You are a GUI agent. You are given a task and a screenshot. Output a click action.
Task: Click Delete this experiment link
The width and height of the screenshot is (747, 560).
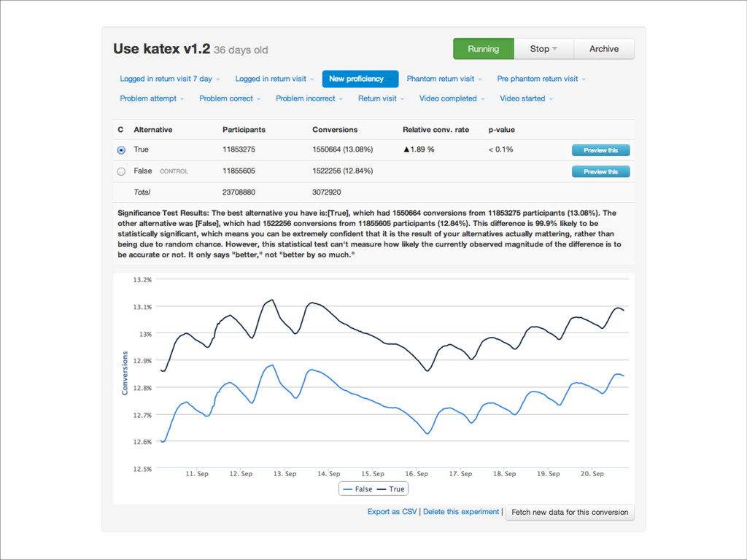461,511
